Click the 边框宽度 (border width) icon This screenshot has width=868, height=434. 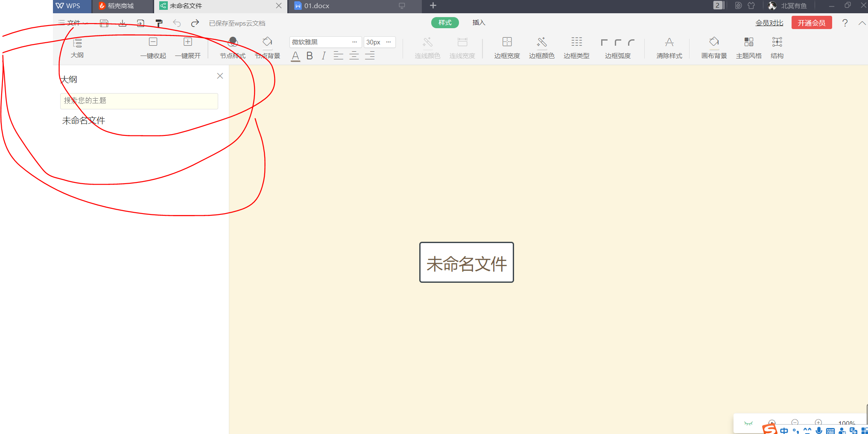tap(507, 47)
